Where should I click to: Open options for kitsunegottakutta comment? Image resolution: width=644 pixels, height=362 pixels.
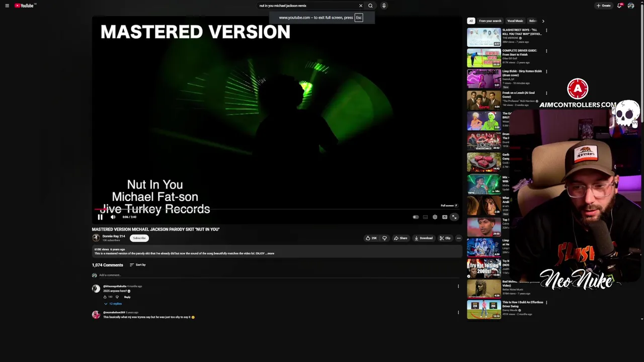click(x=458, y=287)
